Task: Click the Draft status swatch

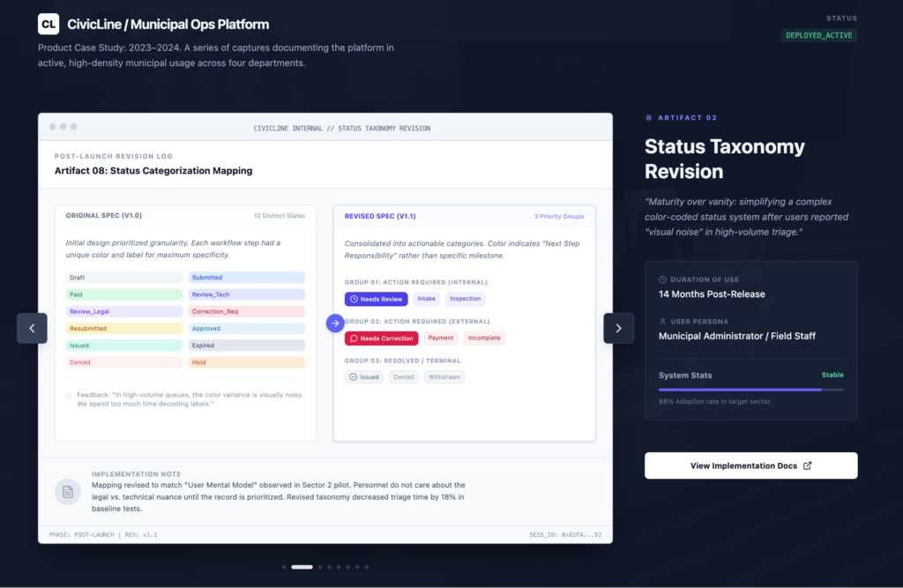Action: pos(123,278)
